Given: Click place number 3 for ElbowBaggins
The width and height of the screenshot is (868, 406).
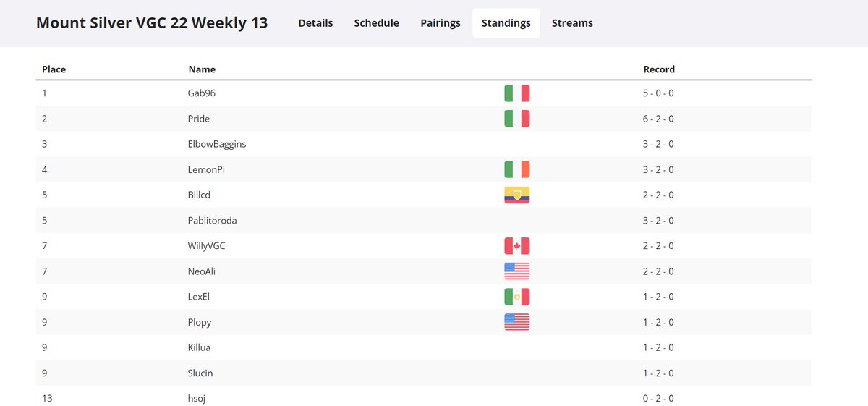Looking at the screenshot, I should point(44,144).
